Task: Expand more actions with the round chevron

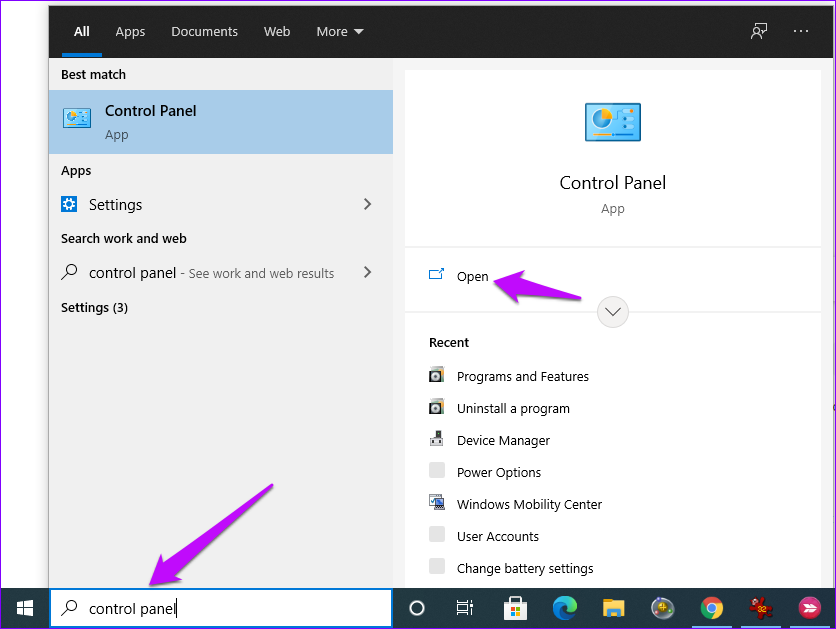Action: tap(613, 312)
